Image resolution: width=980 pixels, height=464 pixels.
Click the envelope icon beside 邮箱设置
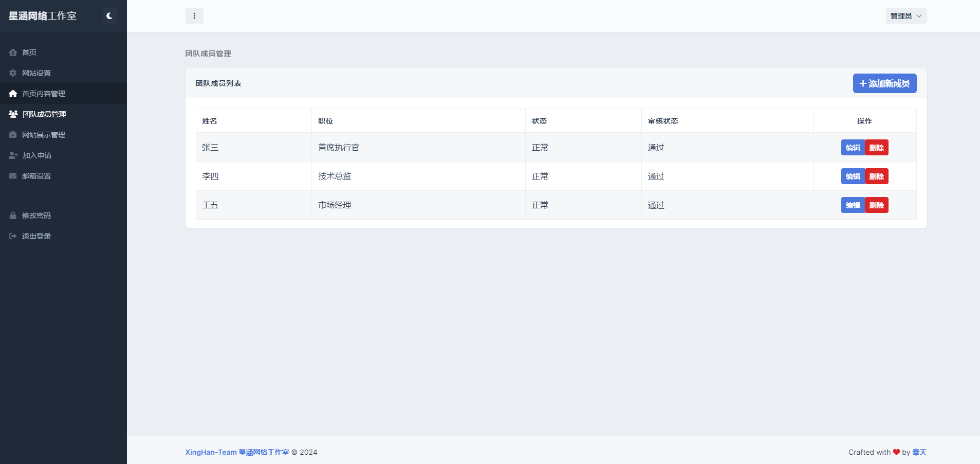pyautogui.click(x=13, y=176)
